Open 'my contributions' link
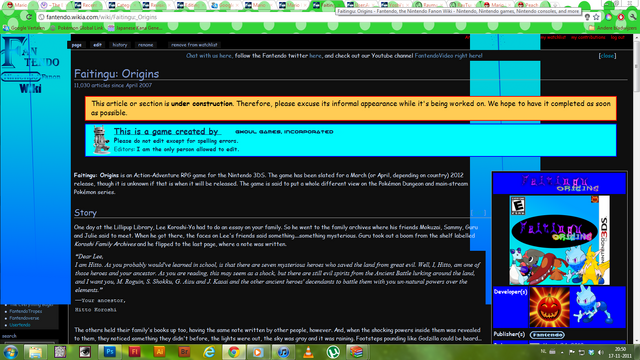 pos(588,37)
